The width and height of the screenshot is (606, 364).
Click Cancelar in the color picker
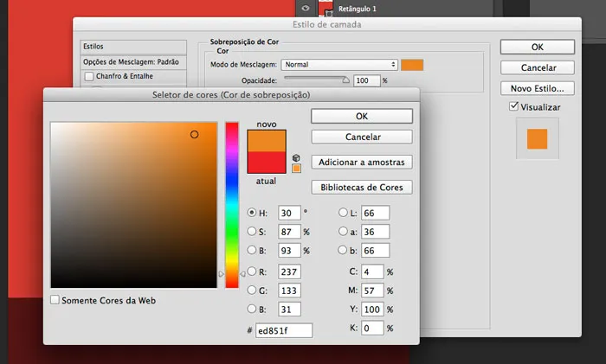point(362,137)
